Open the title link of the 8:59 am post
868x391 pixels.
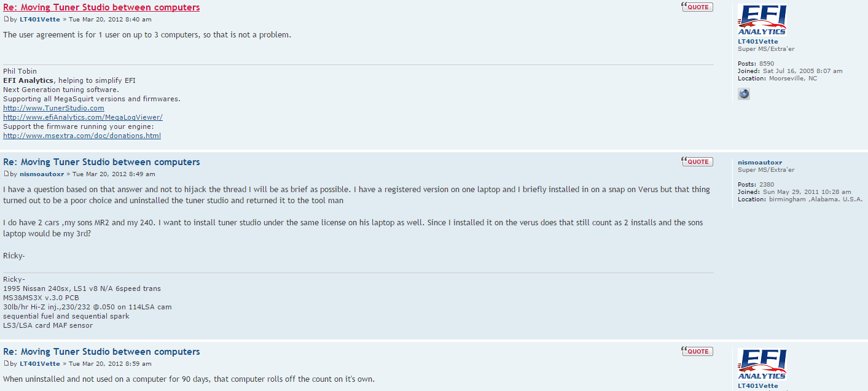101,352
